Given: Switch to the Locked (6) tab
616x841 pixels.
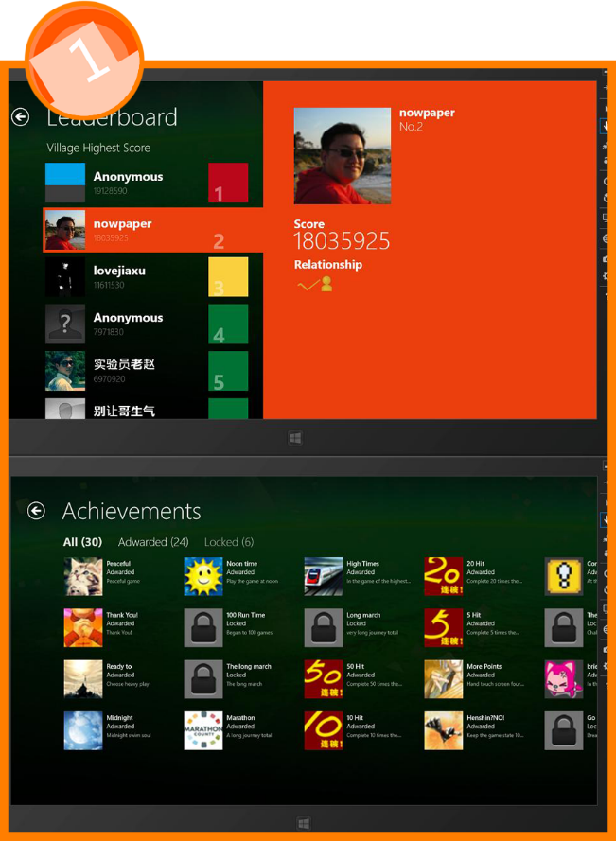Looking at the screenshot, I should [x=229, y=542].
